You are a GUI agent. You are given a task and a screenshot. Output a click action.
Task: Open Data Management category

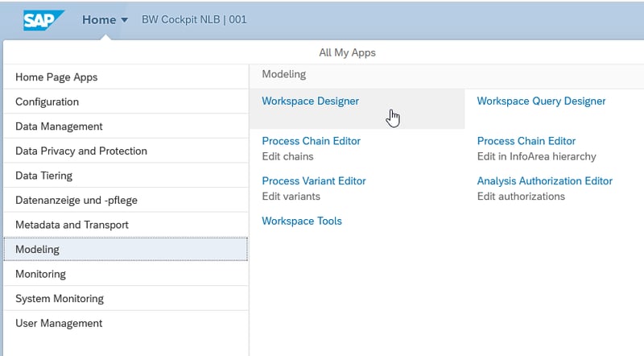tap(126, 126)
